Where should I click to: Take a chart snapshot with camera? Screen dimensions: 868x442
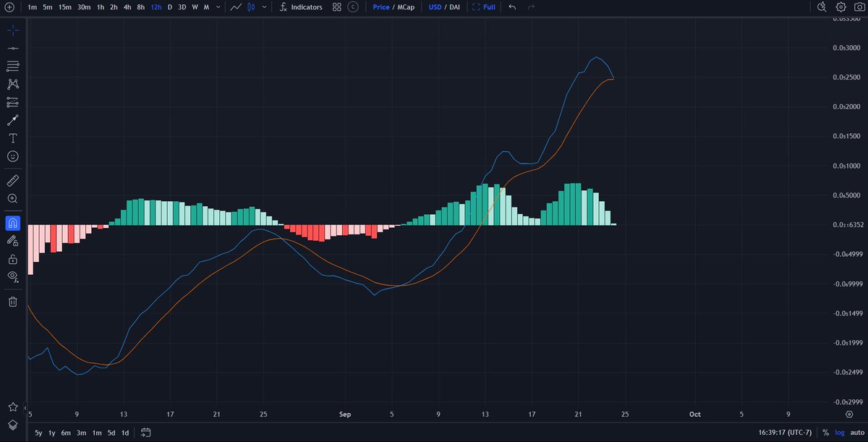(x=859, y=7)
